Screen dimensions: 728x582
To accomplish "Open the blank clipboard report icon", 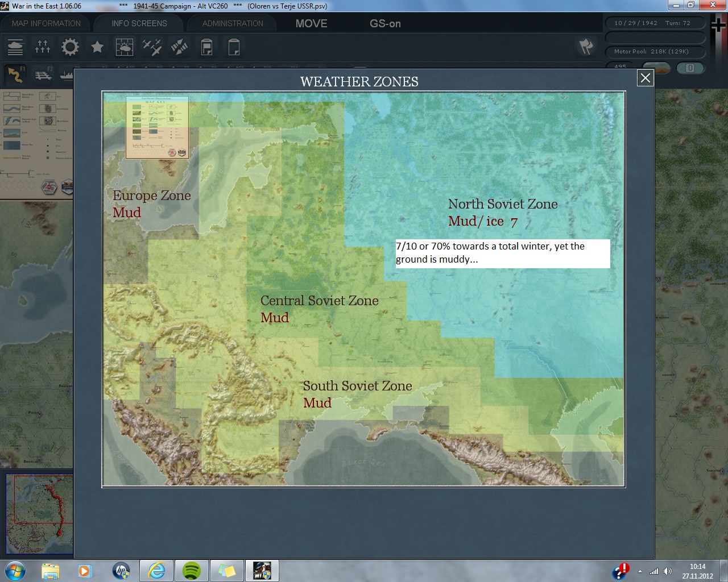I will [x=234, y=47].
